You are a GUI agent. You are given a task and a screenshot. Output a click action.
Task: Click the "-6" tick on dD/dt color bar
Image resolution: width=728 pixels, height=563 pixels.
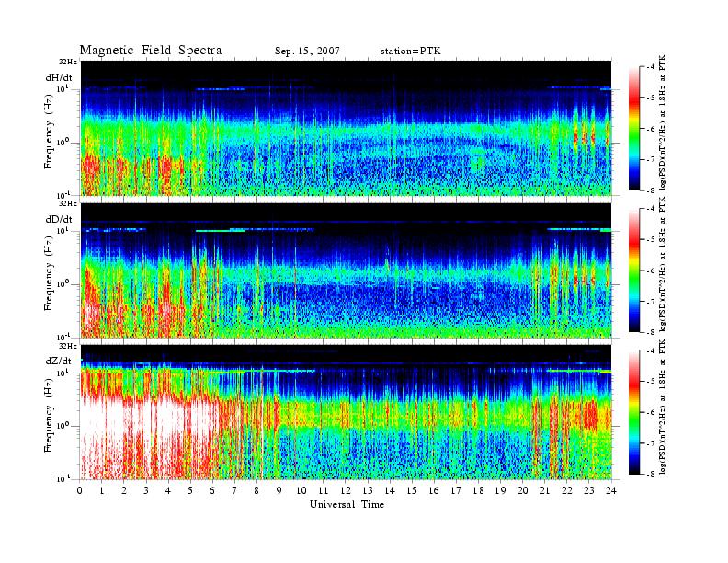coord(651,270)
